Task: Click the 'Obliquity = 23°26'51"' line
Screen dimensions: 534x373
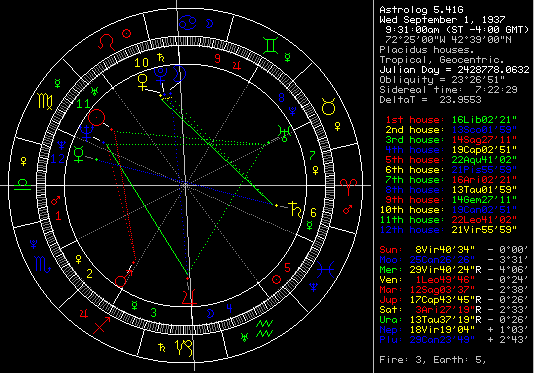Action: tap(442, 80)
